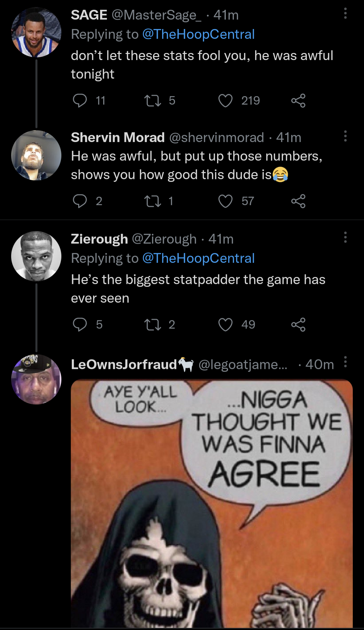The image size is (364, 630).
Task: Share Zierough's statpadder tweet
Action: (298, 325)
